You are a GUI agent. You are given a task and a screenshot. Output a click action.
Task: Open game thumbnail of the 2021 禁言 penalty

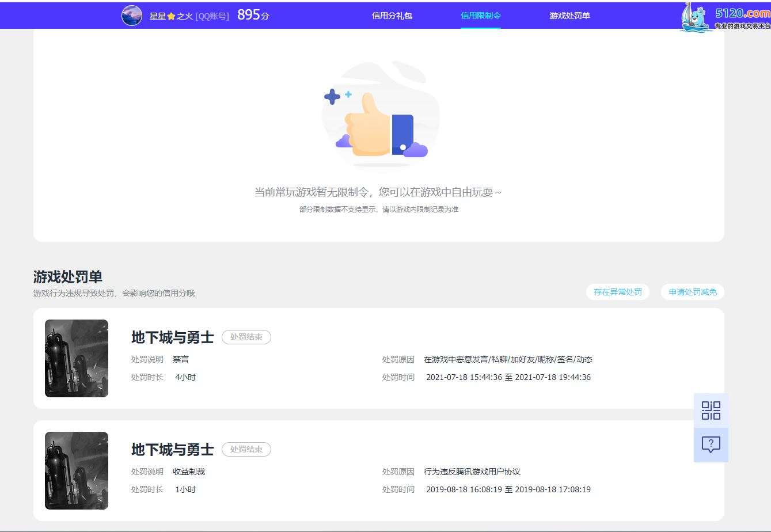77,358
